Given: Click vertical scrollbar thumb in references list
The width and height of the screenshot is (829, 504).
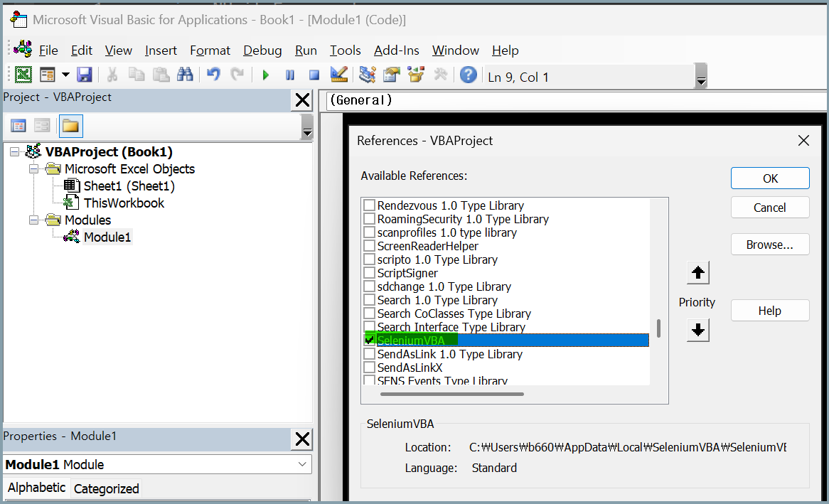Looking at the screenshot, I should [658, 328].
